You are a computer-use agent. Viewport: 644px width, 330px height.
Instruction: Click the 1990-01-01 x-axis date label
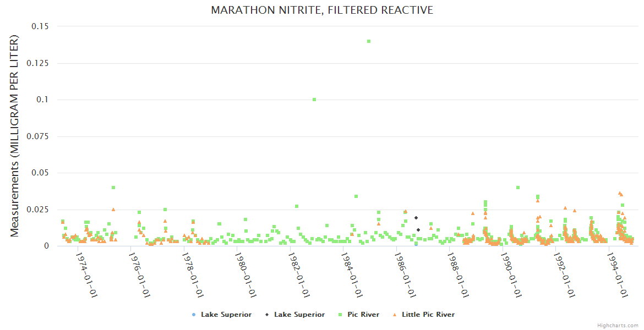point(512,274)
